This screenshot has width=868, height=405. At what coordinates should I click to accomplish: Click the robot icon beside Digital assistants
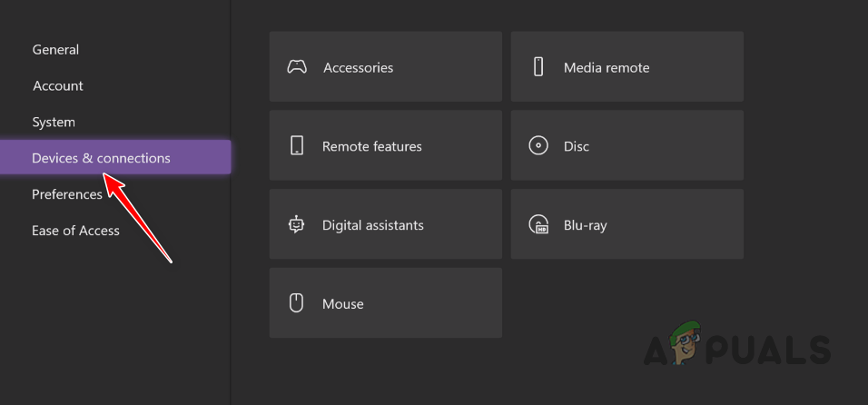click(x=297, y=224)
